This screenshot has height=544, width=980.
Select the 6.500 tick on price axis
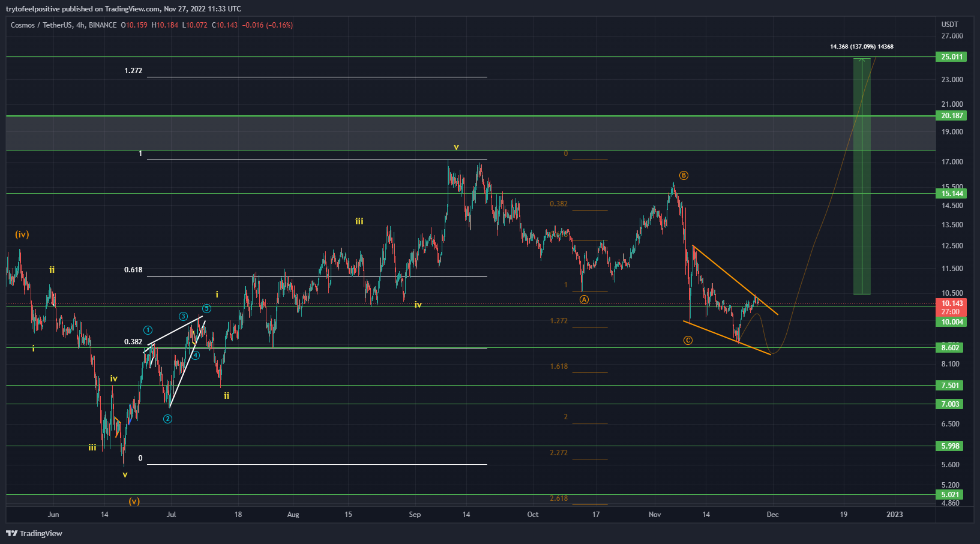click(951, 424)
